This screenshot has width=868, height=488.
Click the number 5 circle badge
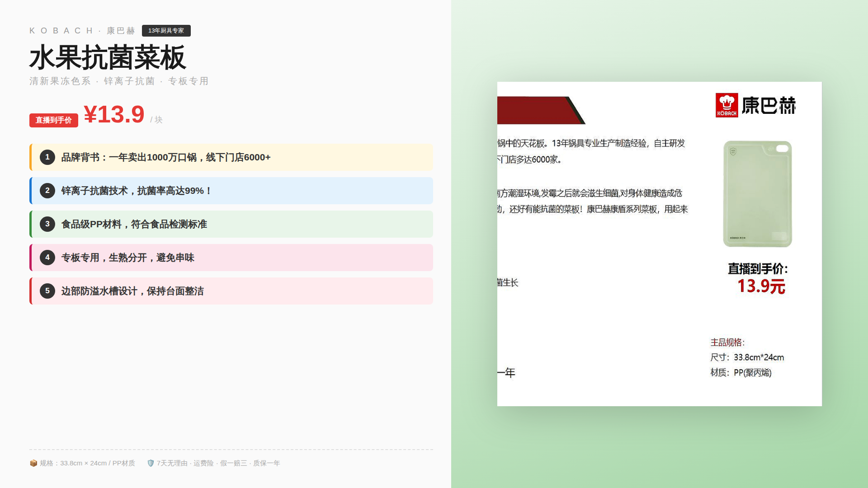click(47, 291)
